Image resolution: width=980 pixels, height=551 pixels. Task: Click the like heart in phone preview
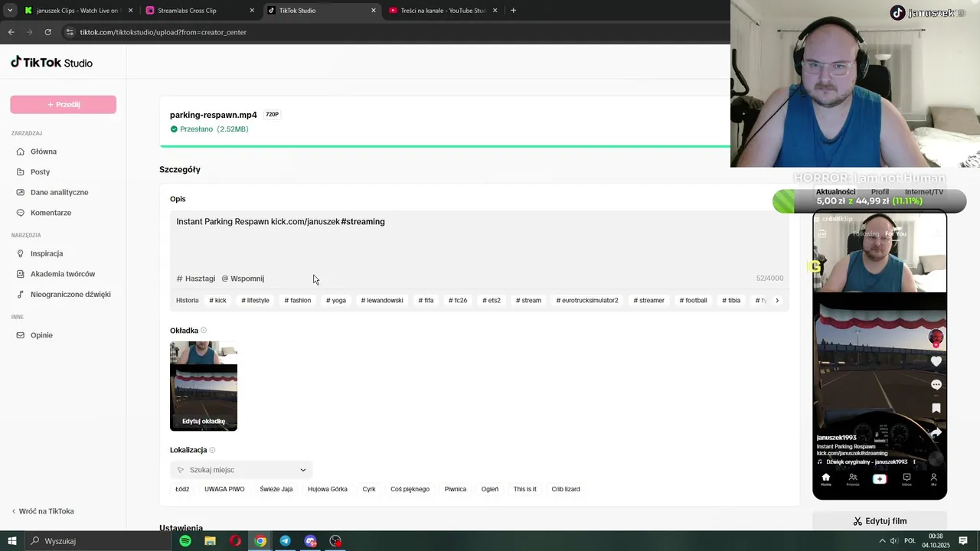(936, 361)
